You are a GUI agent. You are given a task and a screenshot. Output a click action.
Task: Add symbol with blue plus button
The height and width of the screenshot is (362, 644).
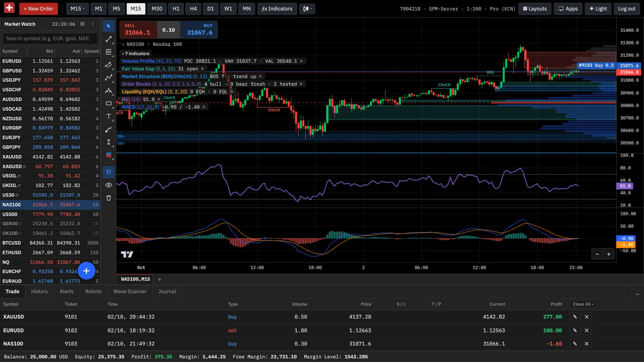coord(86,271)
